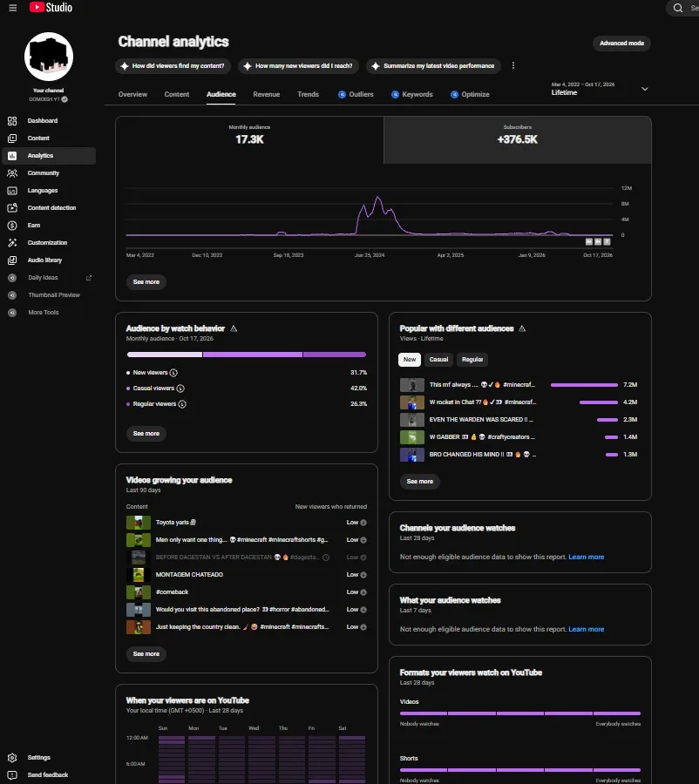699x784 pixels.
Task: Click the Send feedback icon
Action: coord(12,775)
